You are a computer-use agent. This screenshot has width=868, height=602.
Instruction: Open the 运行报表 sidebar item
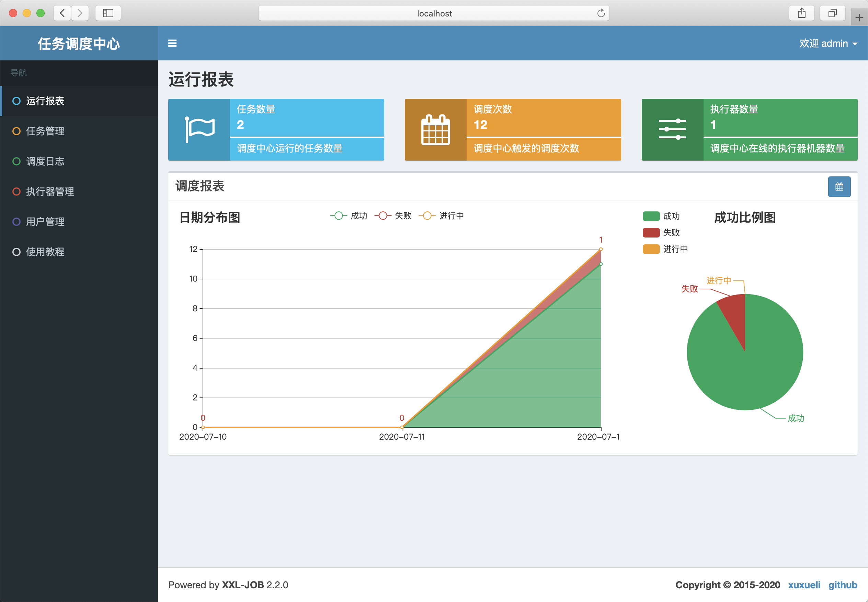tap(79, 101)
